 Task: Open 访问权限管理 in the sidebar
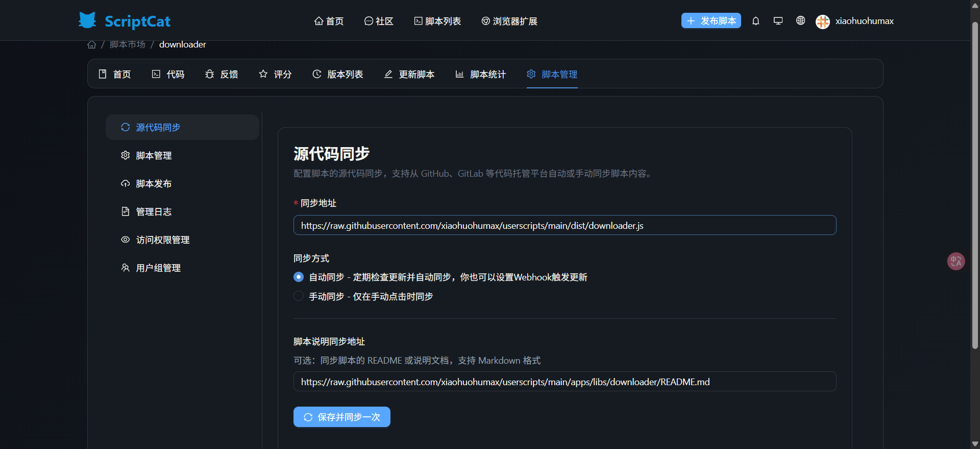tap(162, 240)
